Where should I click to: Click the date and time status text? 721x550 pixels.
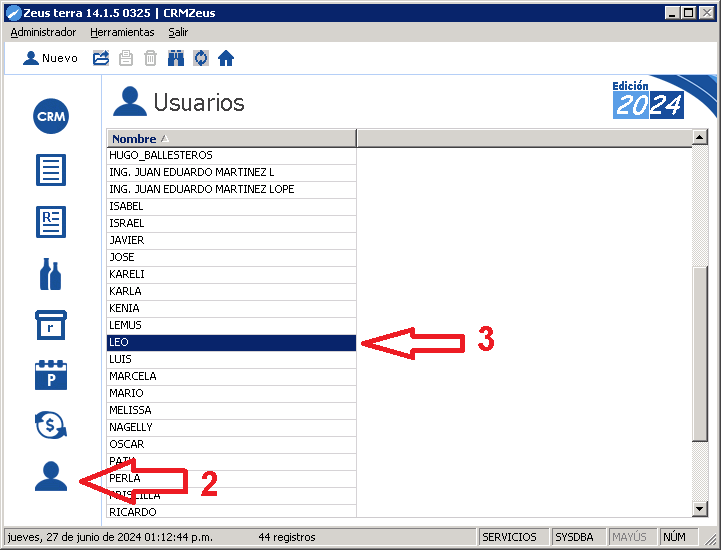[x=110, y=537]
